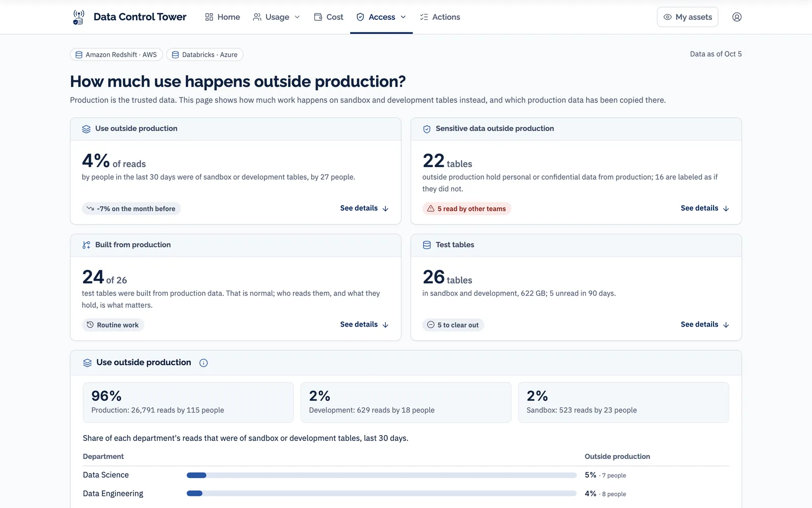This screenshot has width=812, height=508.
Task: Click the Data as of Oct 5 text
Action: click(716, 54)
